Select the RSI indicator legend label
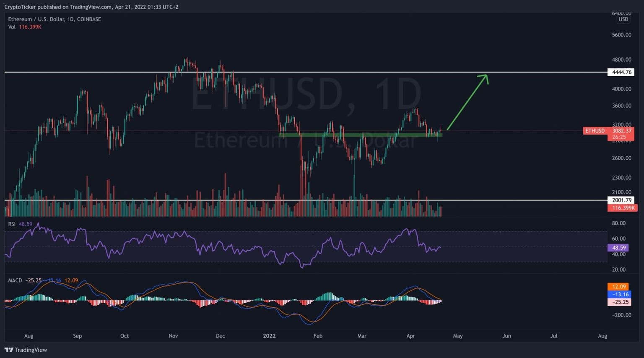 (12, 224)
